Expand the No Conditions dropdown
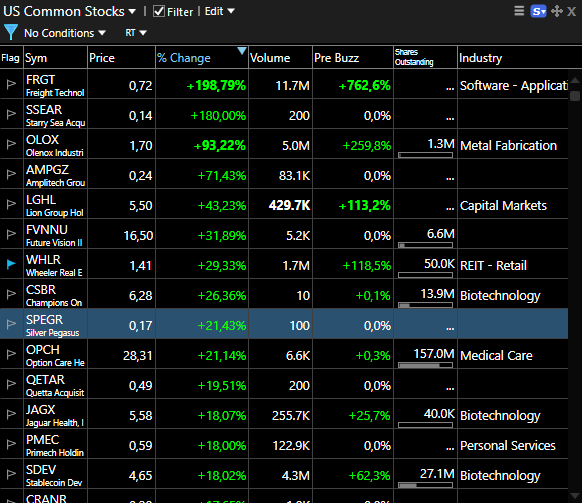Screen dimensions: 582x503 (x=65, y=33)
